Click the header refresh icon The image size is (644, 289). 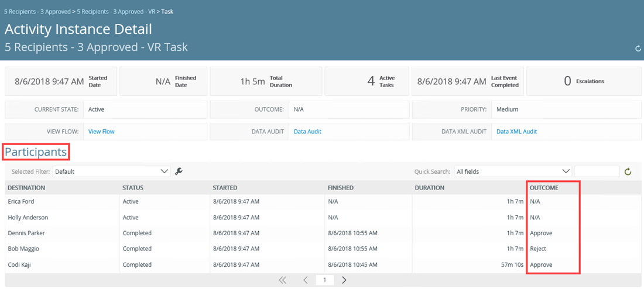tap(638, 49)
